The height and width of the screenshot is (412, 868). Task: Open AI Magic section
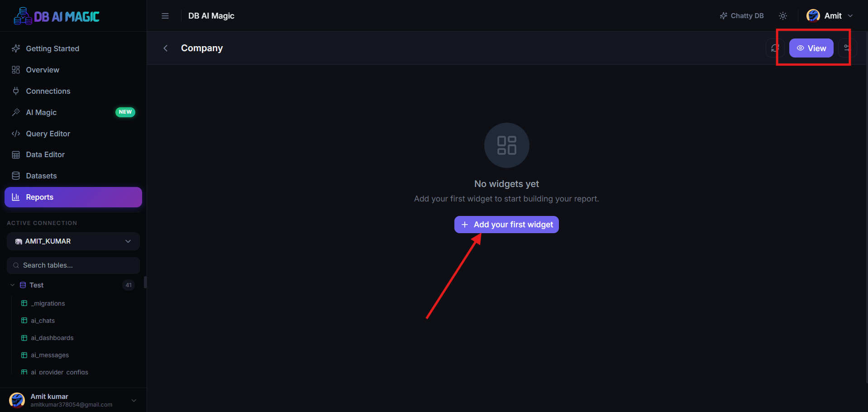tap(73, 112)
